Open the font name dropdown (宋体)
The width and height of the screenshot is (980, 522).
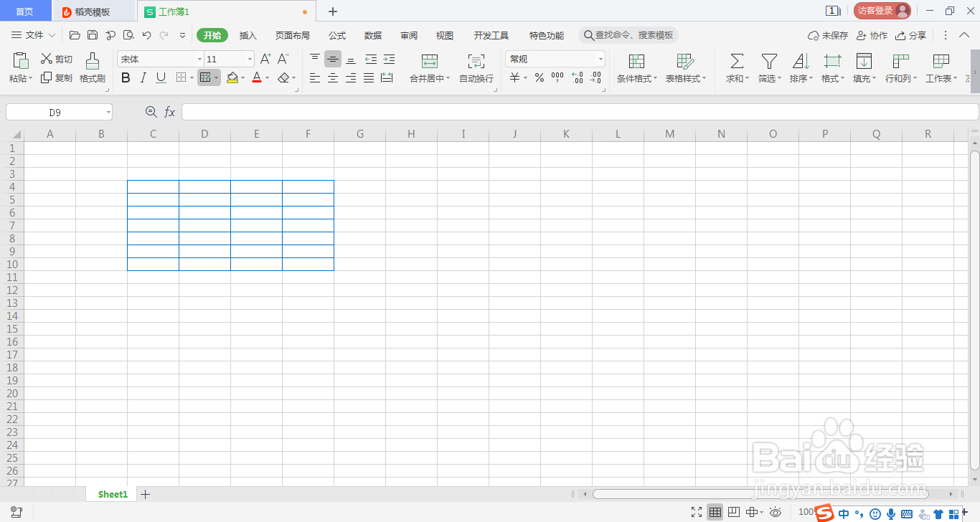(x=199, y=60)
